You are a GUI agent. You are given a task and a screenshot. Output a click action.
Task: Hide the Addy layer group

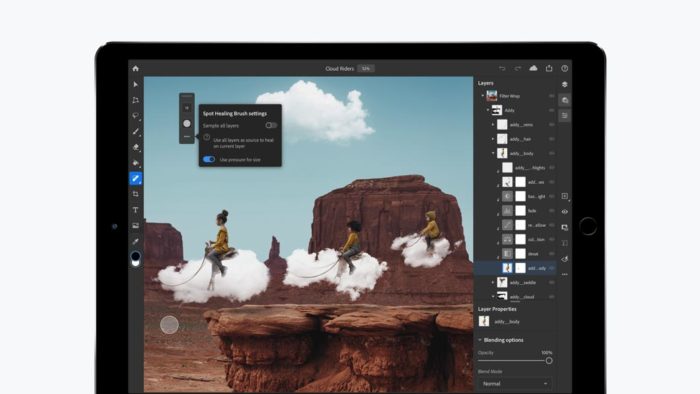pos(552,110)
